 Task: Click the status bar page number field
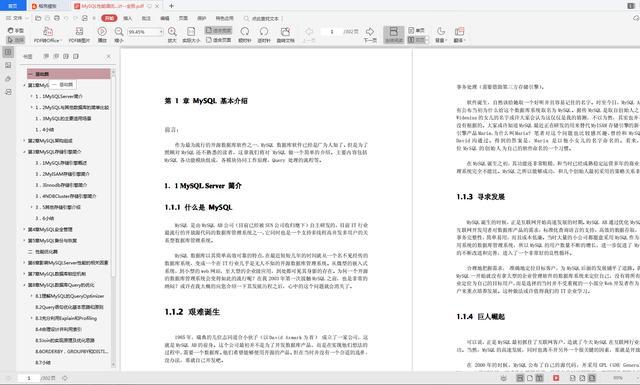click(x=29, y=378)
